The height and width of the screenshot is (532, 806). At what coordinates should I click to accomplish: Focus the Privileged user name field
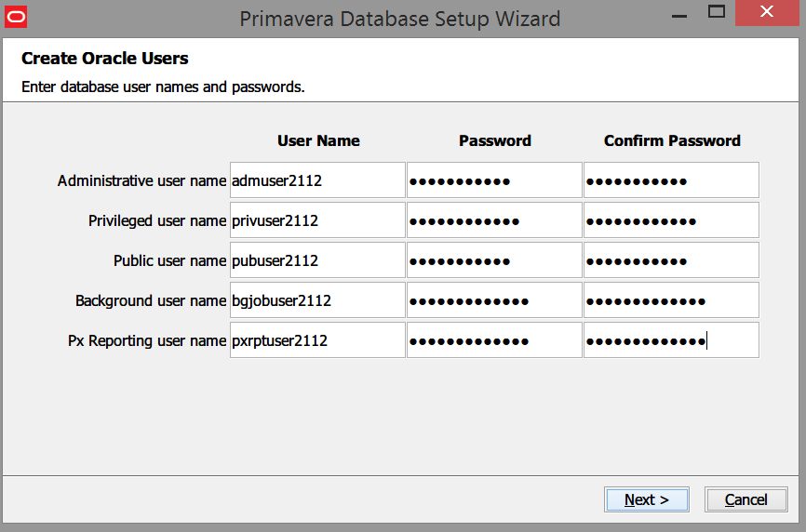[x=317, y=220]
